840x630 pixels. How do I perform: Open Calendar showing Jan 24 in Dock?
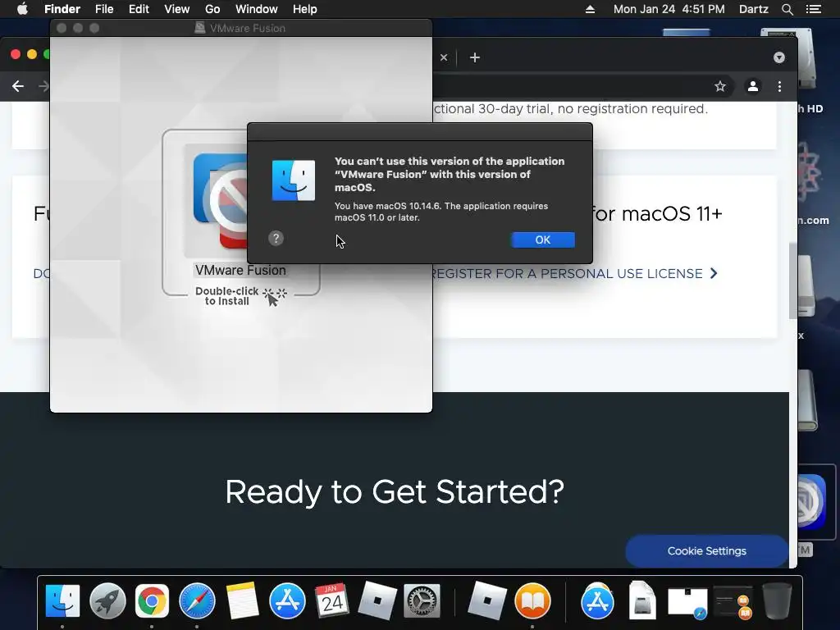[331, 600]
